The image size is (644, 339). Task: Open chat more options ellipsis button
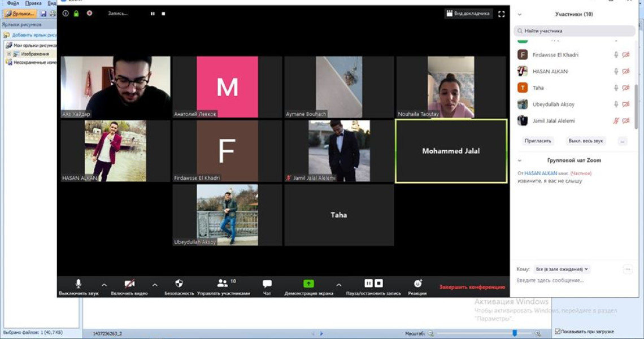pos(628,270)
